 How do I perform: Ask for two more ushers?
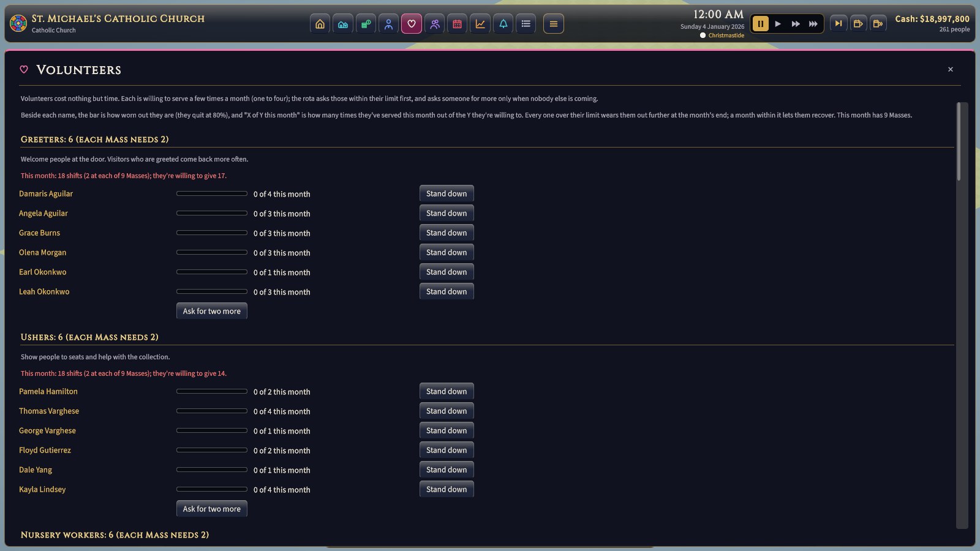(212, 509)
